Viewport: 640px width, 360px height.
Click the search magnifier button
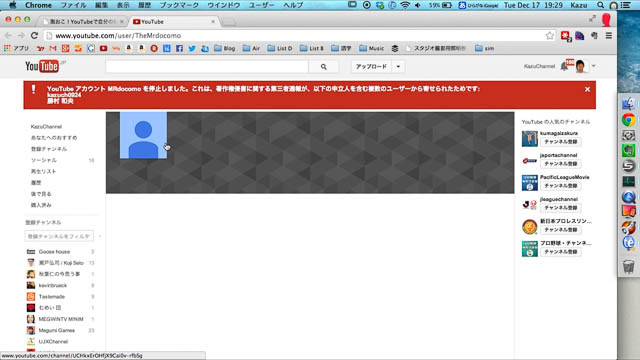pyautogui.click(x=323, y=67)
